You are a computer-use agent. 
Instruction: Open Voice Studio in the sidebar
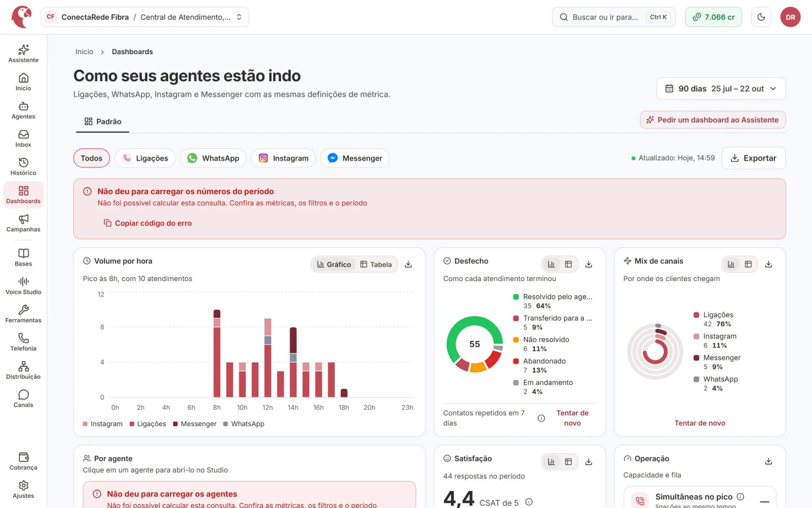tap(23, 286)
